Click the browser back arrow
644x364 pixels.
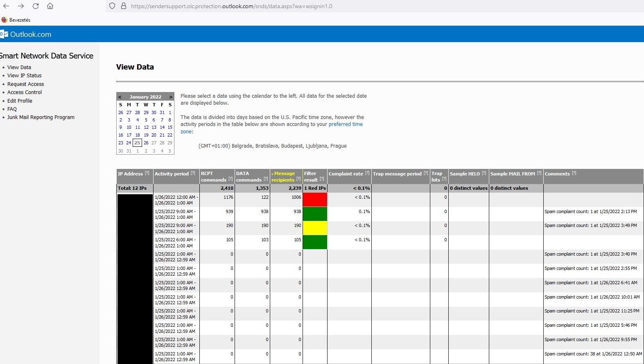pyautogui.click(x=6, y=6)
